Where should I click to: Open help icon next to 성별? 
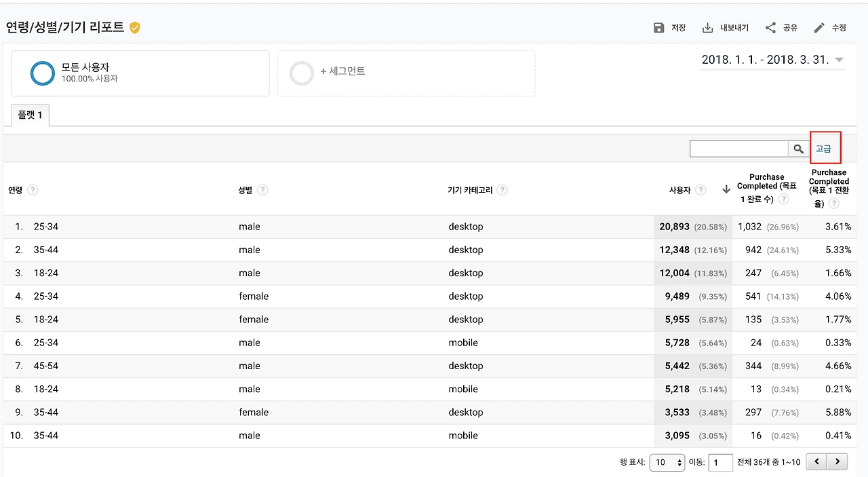[262, 190]
